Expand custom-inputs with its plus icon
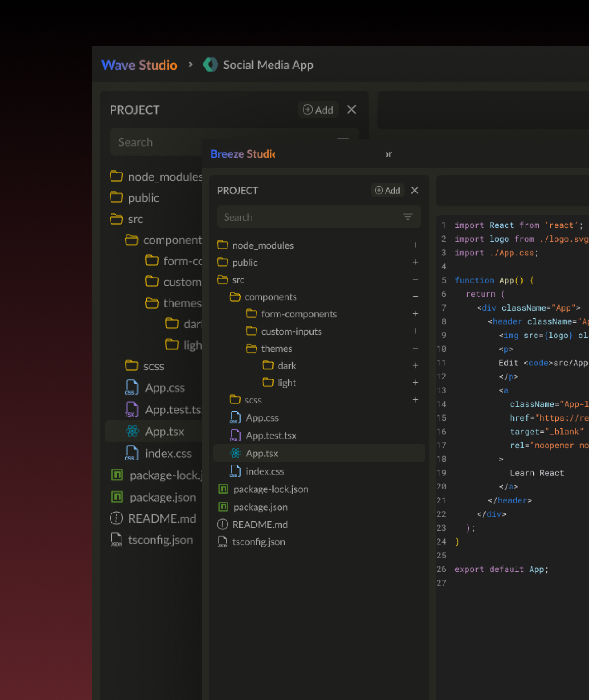The height and width of the screenshot is (700, 589). click(x=415, y=331)
